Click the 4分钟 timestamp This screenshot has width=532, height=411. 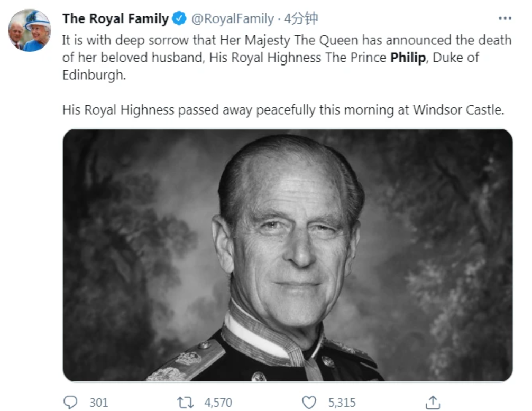click(301, 19)
